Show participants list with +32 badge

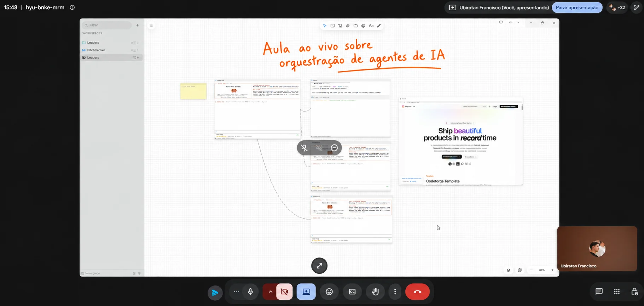(617, 7)
